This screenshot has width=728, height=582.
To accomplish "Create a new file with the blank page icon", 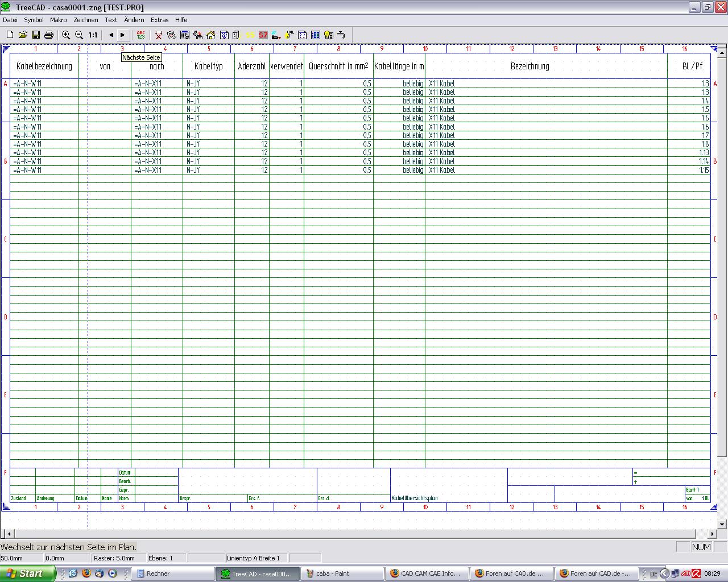I will [10, 35].
